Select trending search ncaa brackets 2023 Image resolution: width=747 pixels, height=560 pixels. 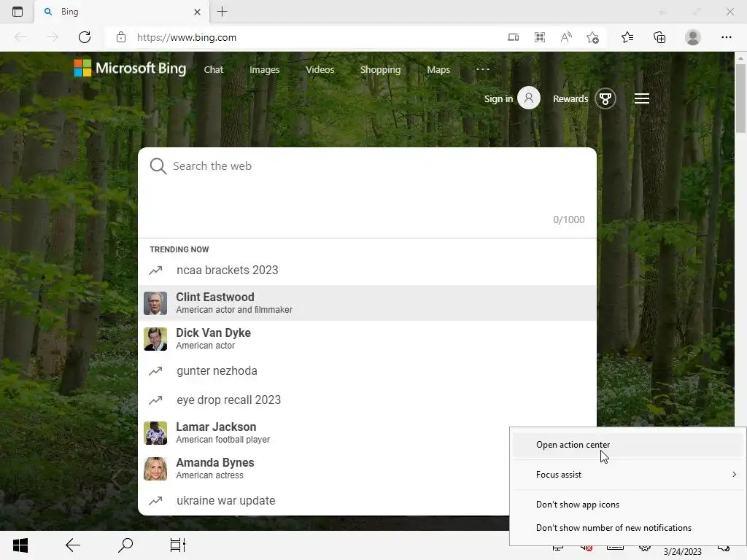367,270
